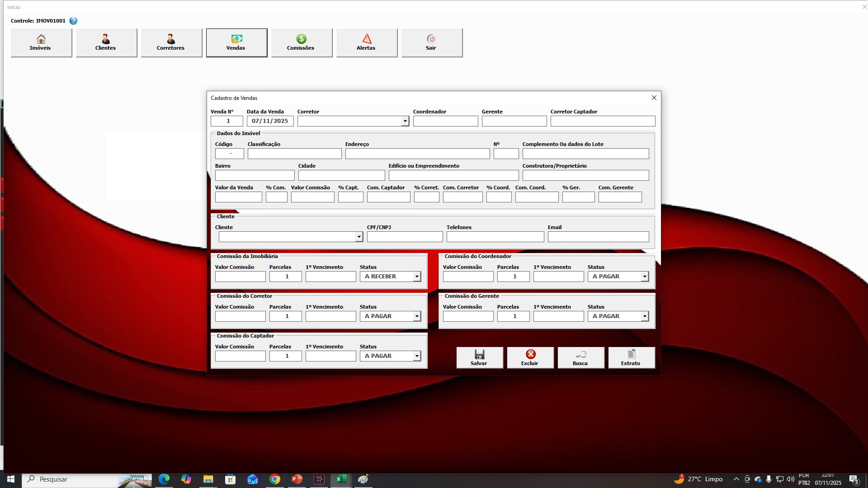Image resolution: width=868 pixels, height=488 pixels.
Task: Open the Extrato statement button
Action: click(632, 358)
